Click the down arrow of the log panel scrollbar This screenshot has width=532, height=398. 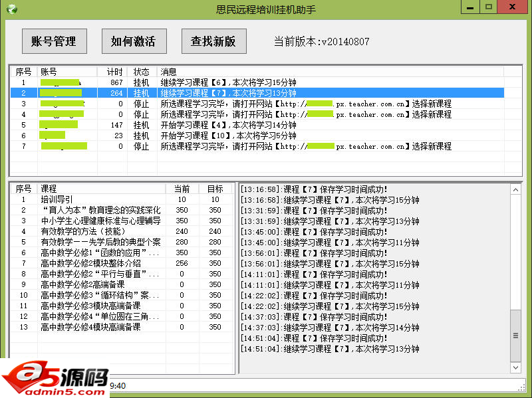coord(515,367)
